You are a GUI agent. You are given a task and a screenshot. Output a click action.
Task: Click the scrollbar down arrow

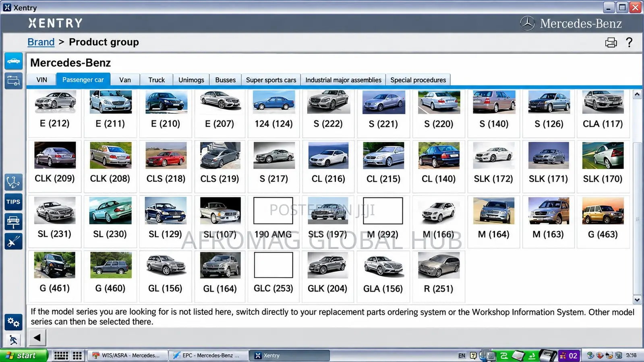pos(637,300)
